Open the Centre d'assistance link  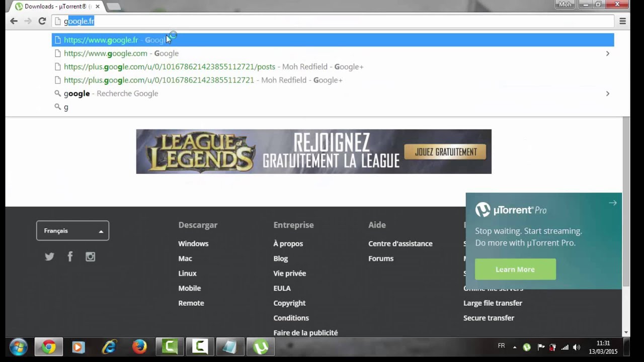pyautogui.click(x=400, y=243)
